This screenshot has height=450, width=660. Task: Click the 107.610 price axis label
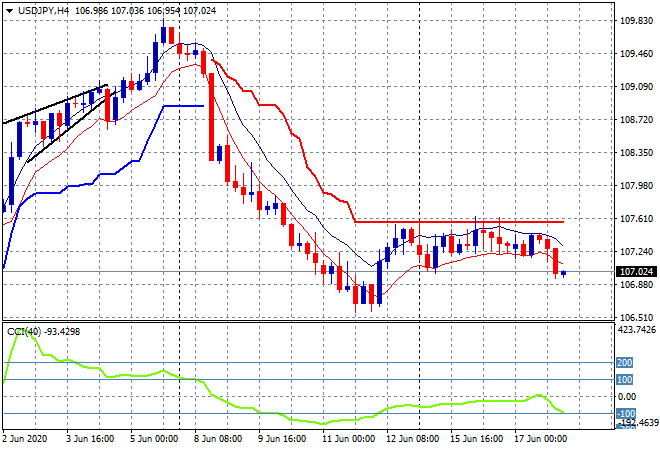(636, 218)
